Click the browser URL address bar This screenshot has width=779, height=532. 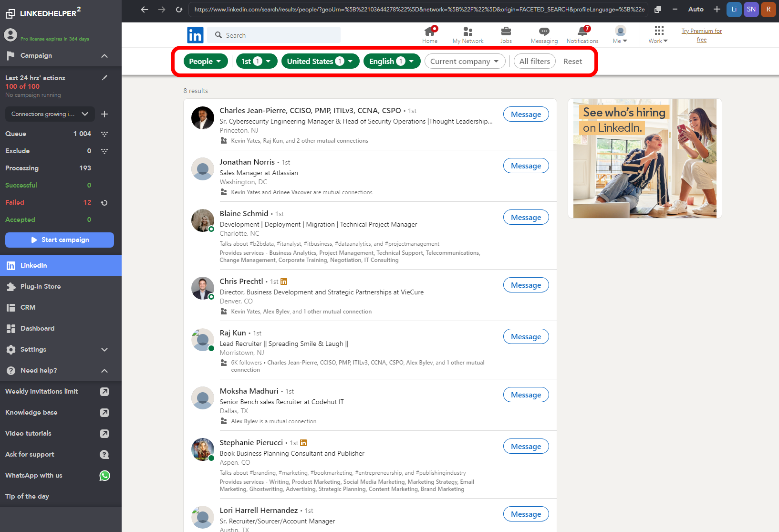418,10
